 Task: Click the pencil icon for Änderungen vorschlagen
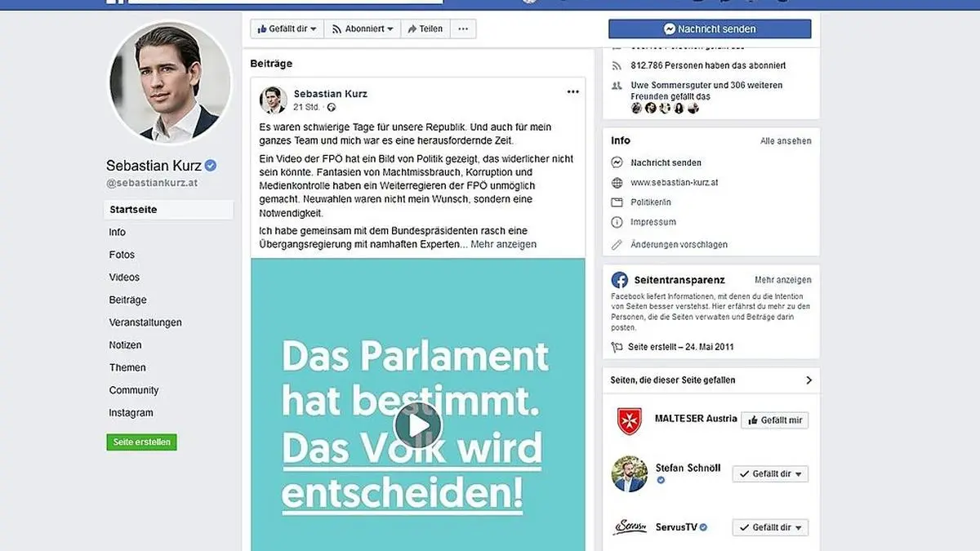point(617,245)
